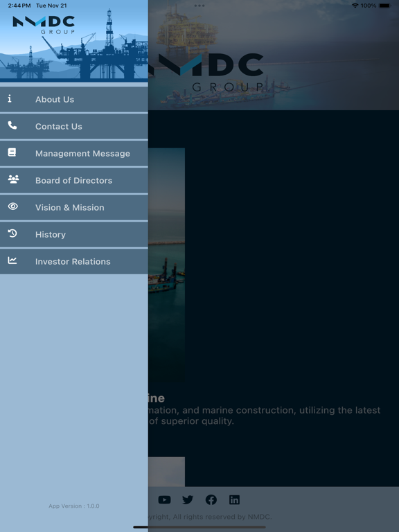The height and width of the screenshot is (532, 399).
Task: Tap the Contact Us phone icon
Action: (12, 125)
